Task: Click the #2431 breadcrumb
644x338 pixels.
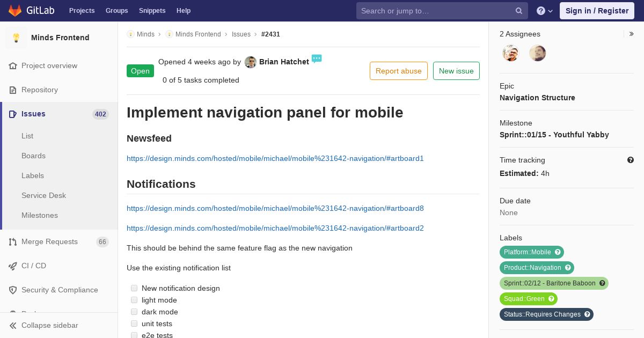Action: (x=270, y=34)
